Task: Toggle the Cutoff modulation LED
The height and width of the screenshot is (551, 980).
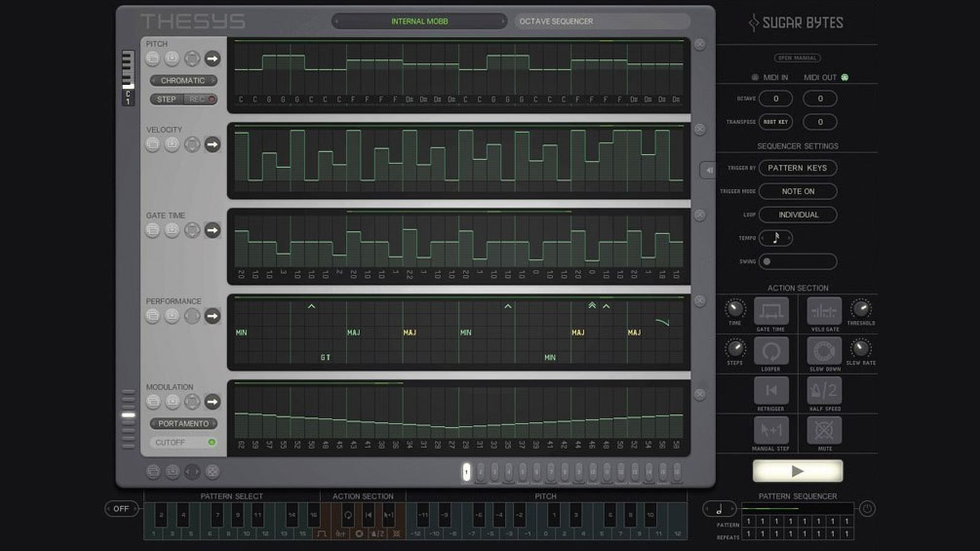Action: pyautogui.click(x=212, y=442)
